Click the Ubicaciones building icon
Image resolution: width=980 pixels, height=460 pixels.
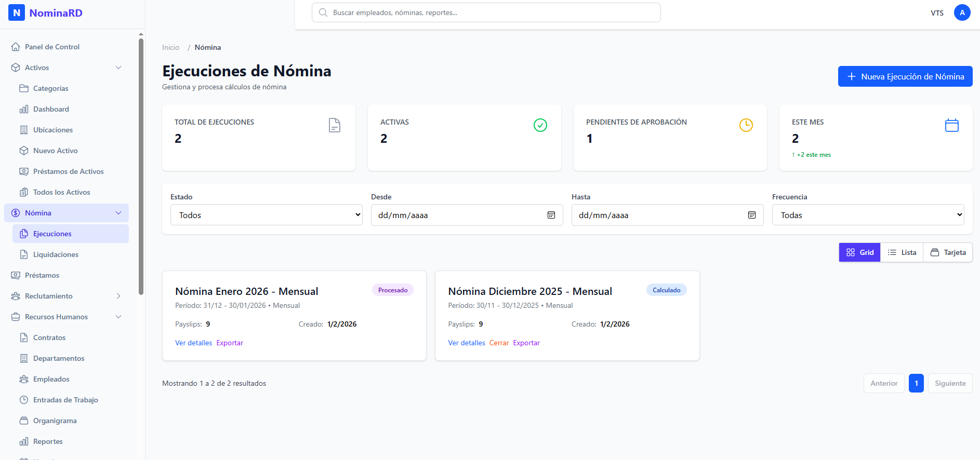point(24,130)
